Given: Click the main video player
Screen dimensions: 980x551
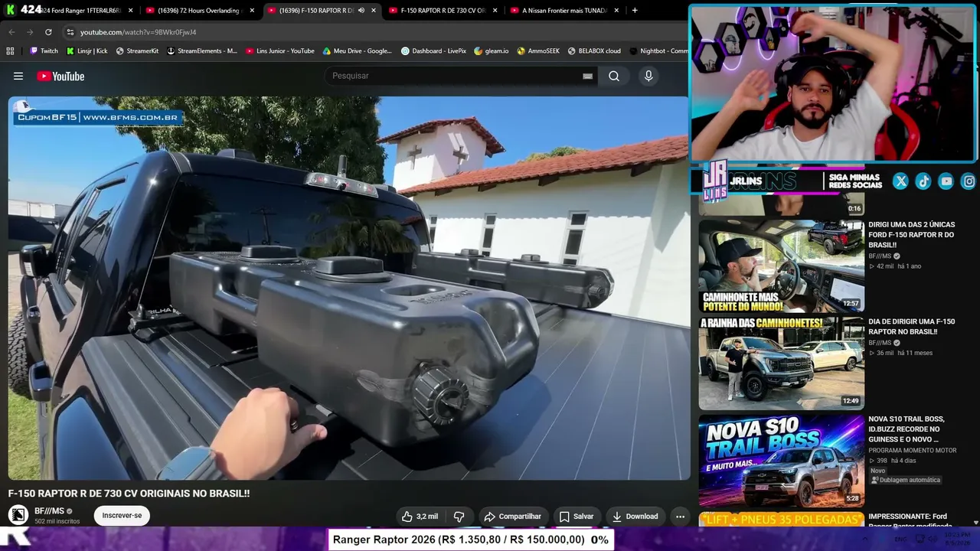Looking at the screenshot, I should 349,288.
